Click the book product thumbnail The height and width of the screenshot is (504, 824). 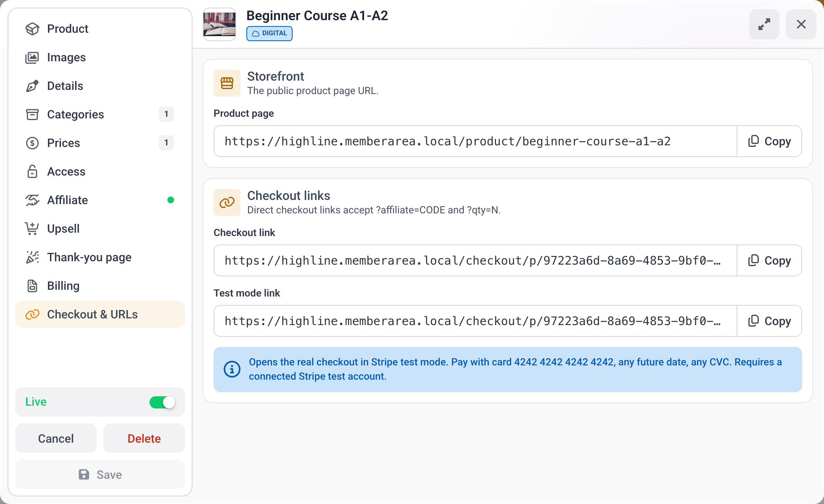[219, 24]
